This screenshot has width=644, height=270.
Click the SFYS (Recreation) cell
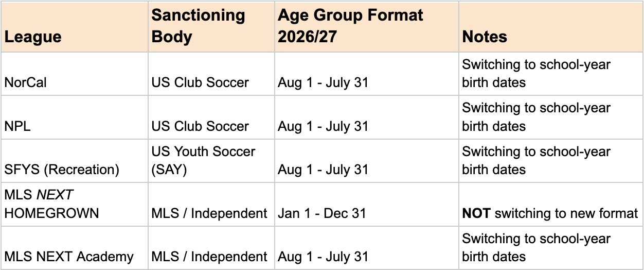click(x=75, y=161)
